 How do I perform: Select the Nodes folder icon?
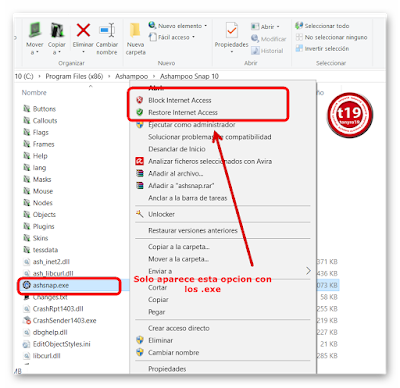pos(27,203)
